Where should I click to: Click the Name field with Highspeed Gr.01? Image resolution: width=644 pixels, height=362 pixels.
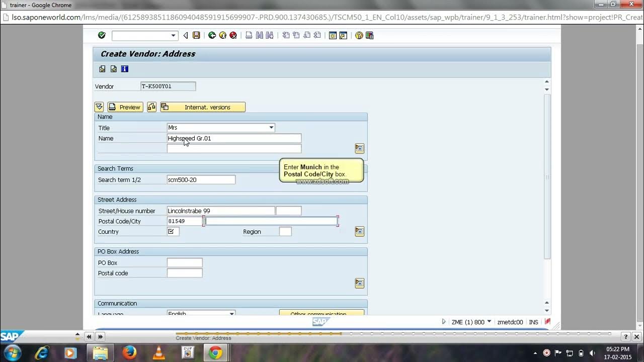click(234, 138)
